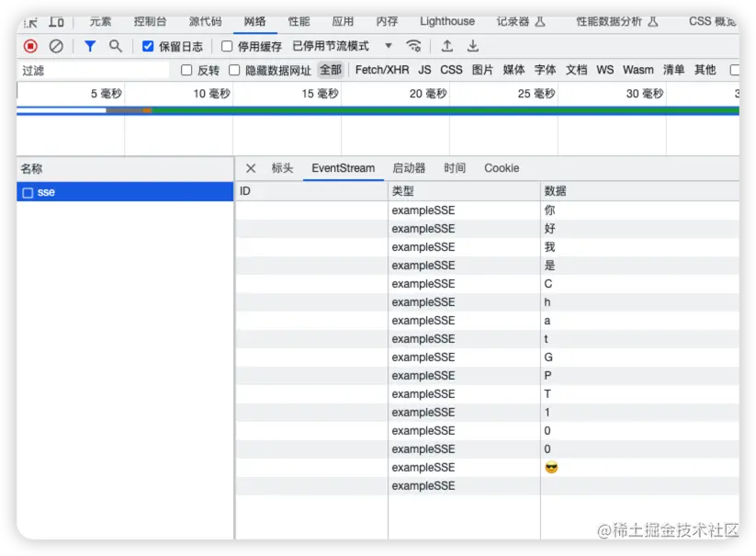Open the Lighthouse tab
Screen dimensions: 756x556
[447, 22]
